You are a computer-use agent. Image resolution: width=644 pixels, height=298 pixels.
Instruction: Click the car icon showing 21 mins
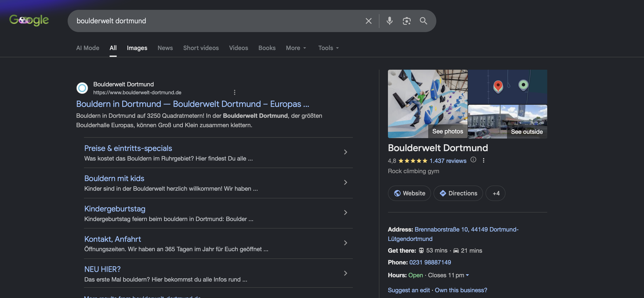click(456, 251)
